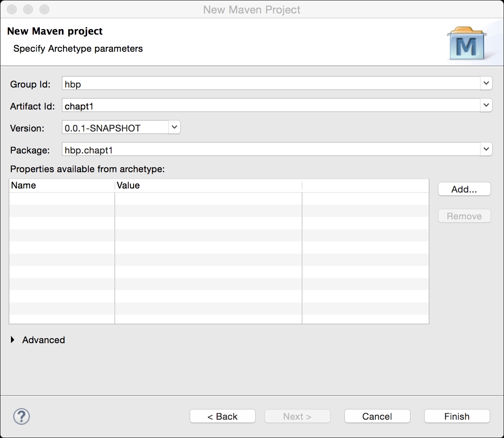The width and height of the screenshot is (504, 438).
Task: Click the 'Group Id:' label
Action: (31, 84)
